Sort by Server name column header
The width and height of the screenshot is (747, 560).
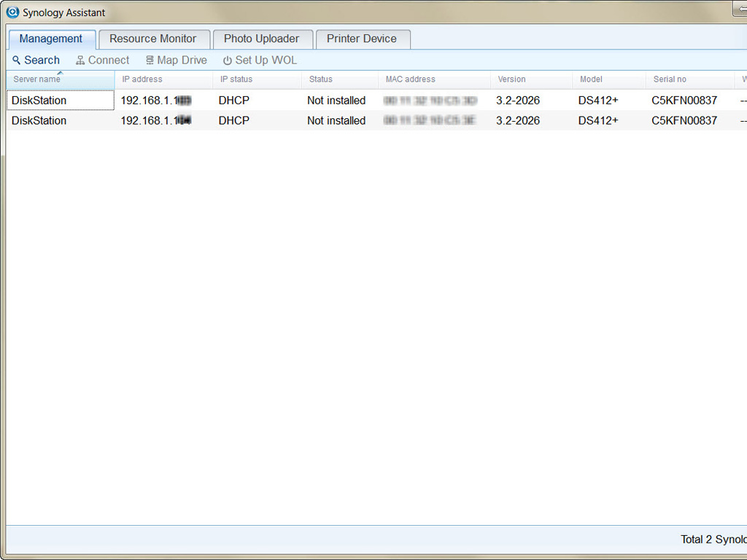tap(61, 79)
